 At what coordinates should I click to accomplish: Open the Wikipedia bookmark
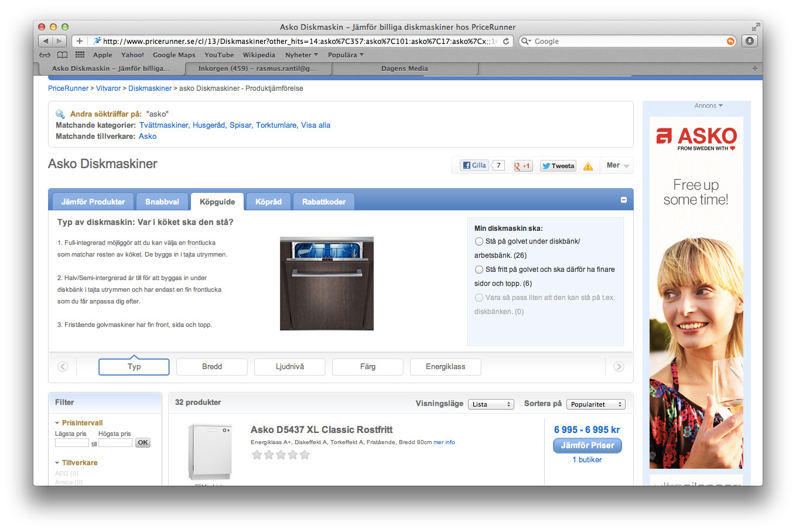[259, 55]
